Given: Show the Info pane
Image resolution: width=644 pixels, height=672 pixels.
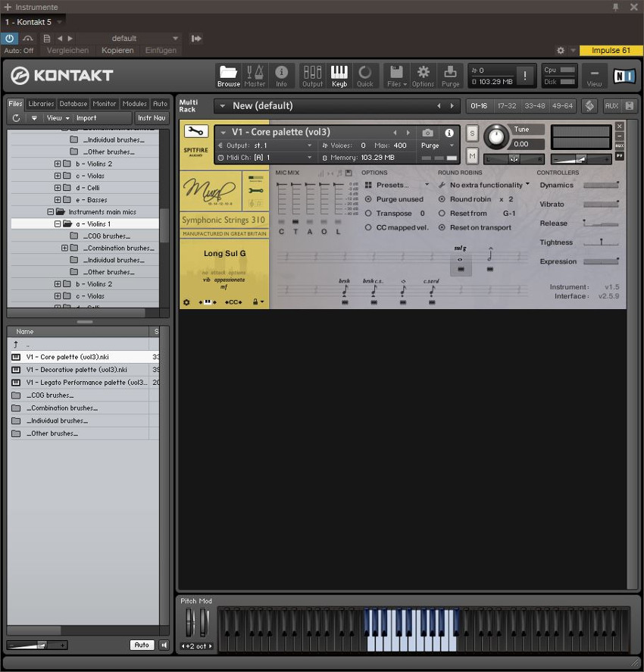Looking at the screenshot, I should (x=281, y=77).
